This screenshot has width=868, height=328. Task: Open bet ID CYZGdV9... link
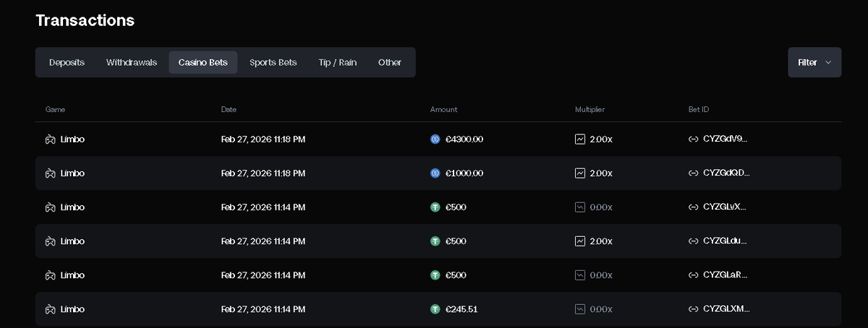(x=726, y=139)
